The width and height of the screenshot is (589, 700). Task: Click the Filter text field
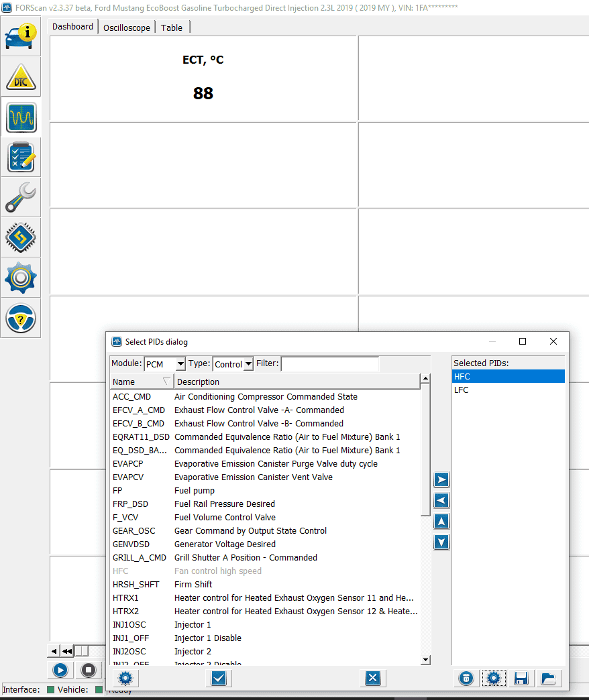click(x=330, y=364)
